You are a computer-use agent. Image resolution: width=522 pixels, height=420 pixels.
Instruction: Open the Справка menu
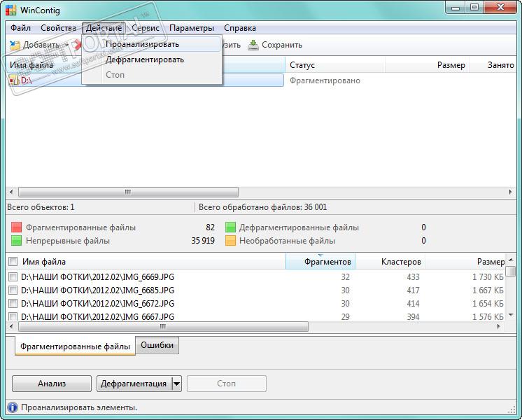240,28
